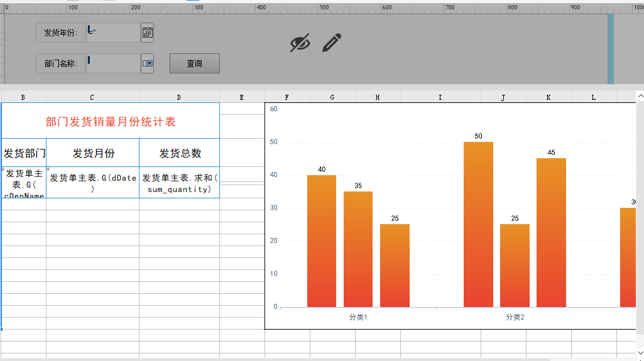The height and width of the screenshot is (361, 644).
Task: Select cell 发货单主表.求和(sum_quantity)
Action: (x=180, y=183)
